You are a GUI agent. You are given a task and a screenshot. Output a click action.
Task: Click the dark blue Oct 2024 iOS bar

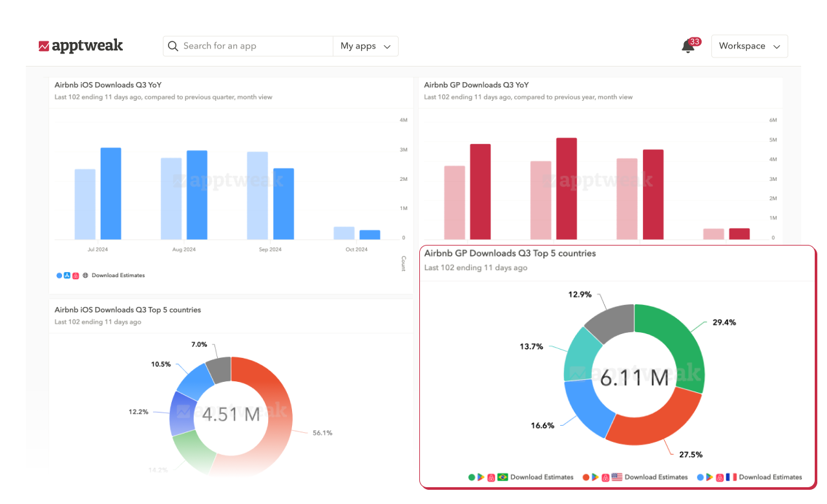(x=370, y=235)
